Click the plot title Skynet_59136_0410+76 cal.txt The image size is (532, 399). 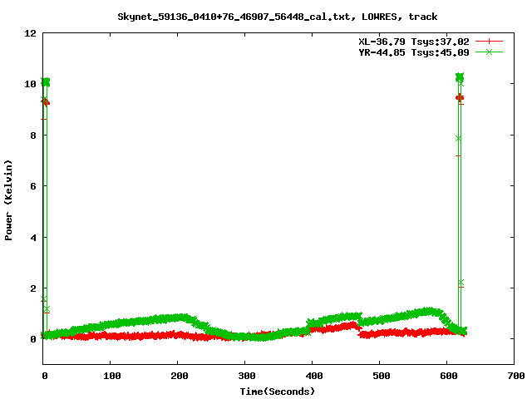(x=277, y=17)
